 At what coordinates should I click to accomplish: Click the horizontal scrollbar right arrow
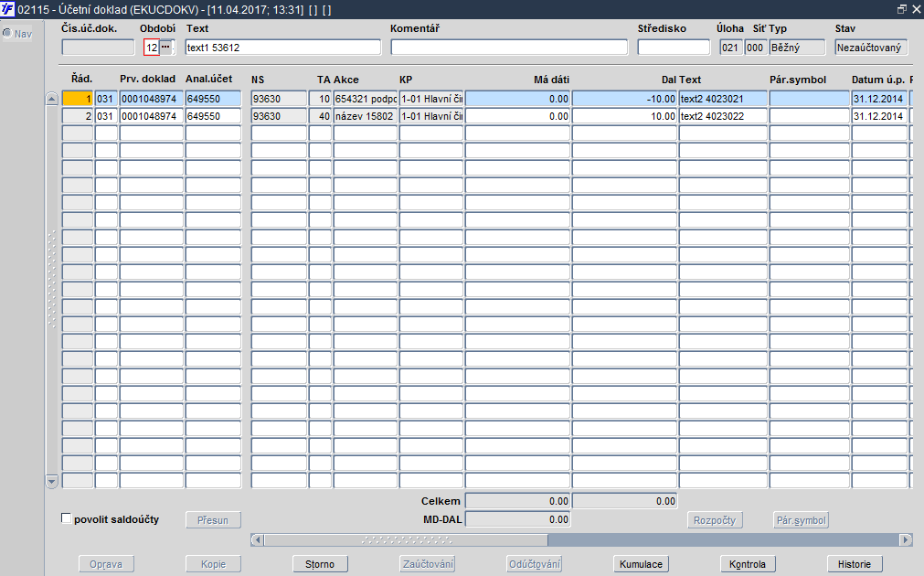point(907,539)
